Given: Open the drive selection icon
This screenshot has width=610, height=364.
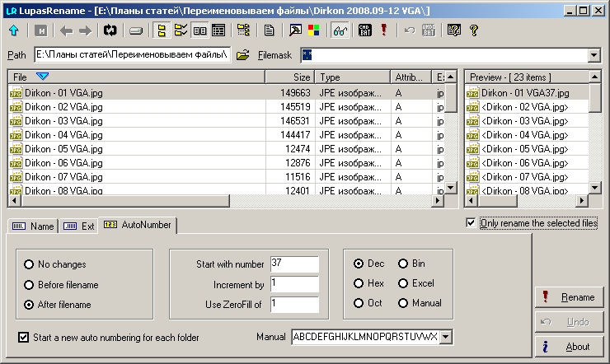Looking at the screenshot, I should point(136,30).
